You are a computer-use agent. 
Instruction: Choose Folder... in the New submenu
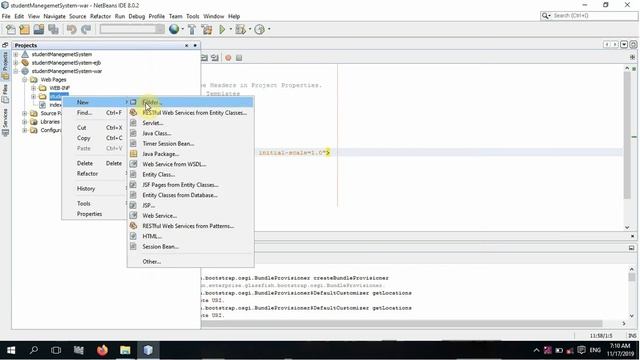[190, 102]
